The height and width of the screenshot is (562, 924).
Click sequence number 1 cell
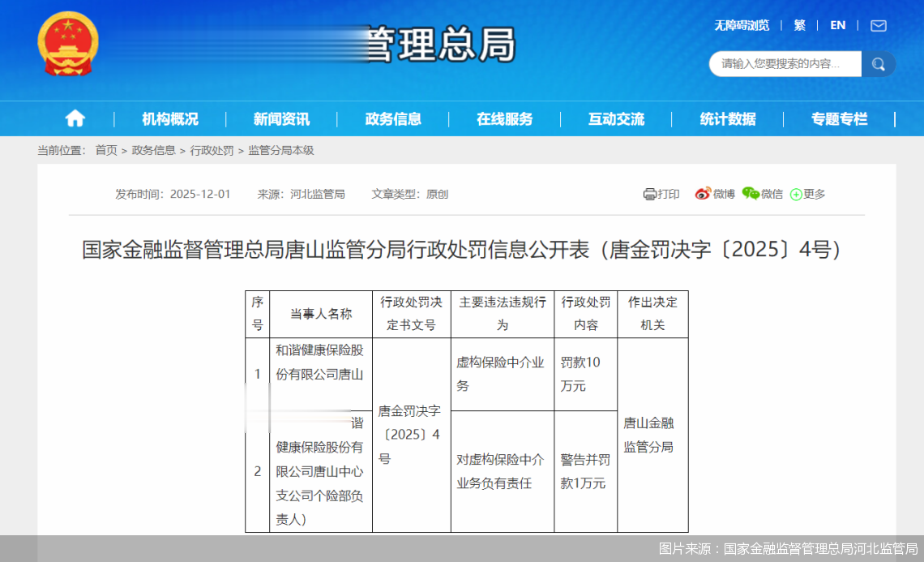(258, 374)
